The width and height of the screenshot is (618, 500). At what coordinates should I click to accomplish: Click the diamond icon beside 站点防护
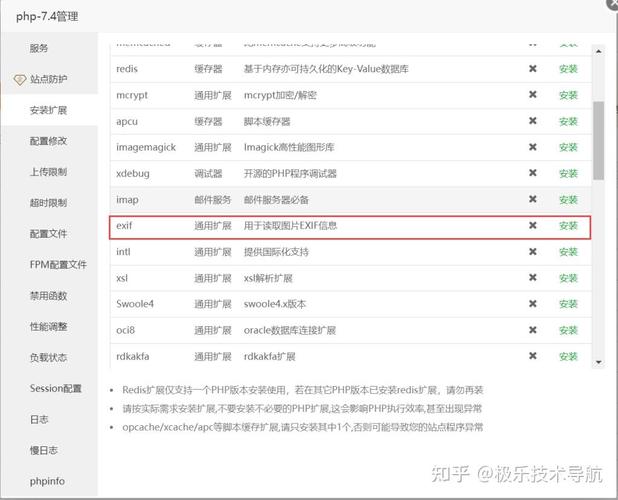point(19,80)
